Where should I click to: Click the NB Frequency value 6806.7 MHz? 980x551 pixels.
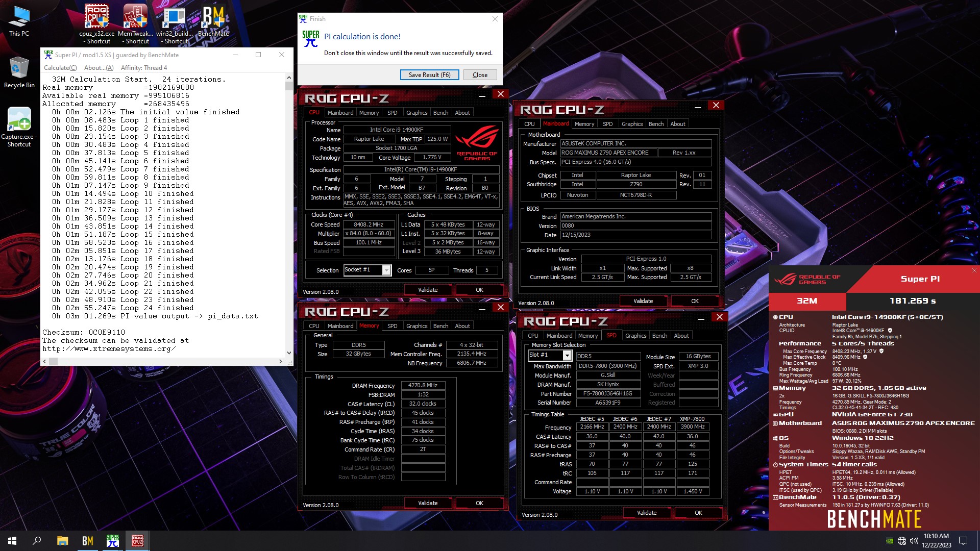(x=471, y=363)
